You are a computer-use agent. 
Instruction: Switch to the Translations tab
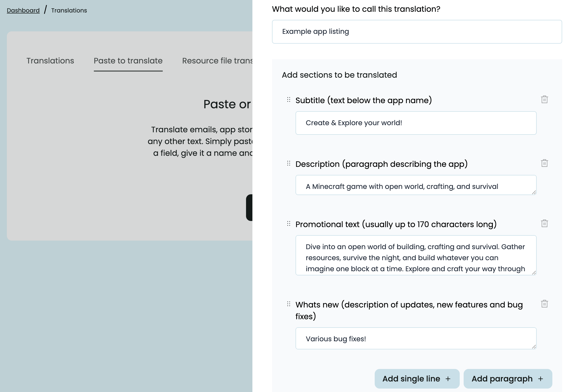coord(50,61)
